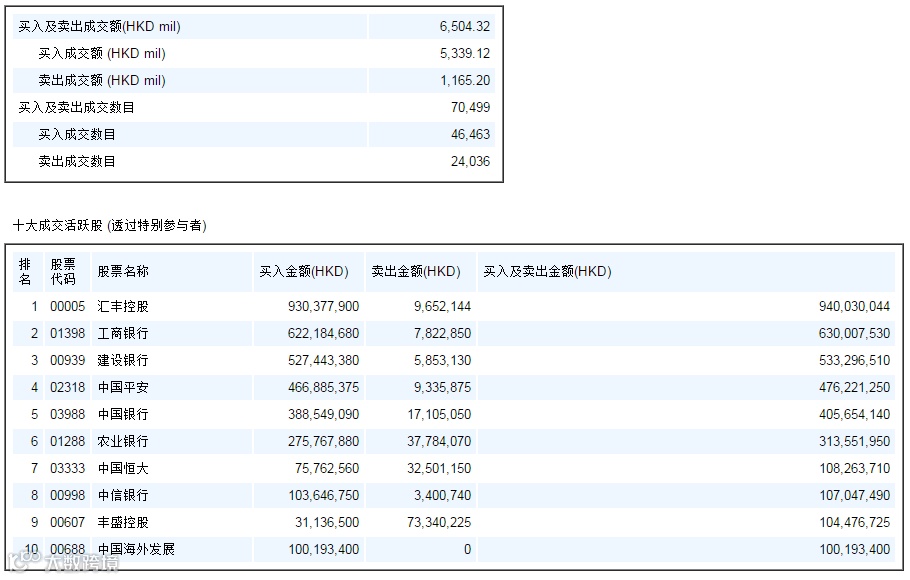Viewport: 910px width, 580px height.
Task: Click the 卖出成交数目 label
Action: pos(77,161)
